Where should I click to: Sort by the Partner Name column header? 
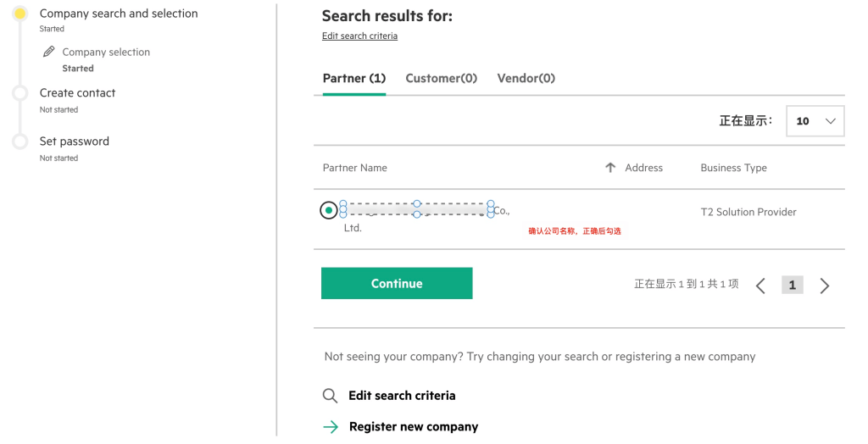coord(355,168)
